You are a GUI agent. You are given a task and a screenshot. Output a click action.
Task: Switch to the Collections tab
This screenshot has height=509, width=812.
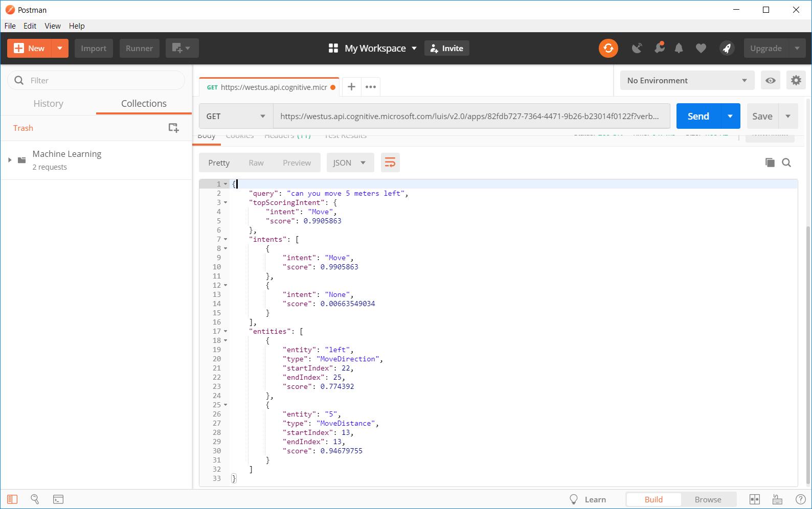pos(144,103)
